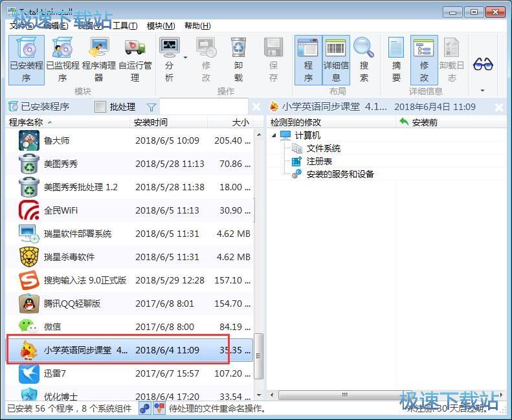The height and width of the screenshot is (420, 512).
Task: Enable the Batch (批处理) checkbox
Action: 100,107
